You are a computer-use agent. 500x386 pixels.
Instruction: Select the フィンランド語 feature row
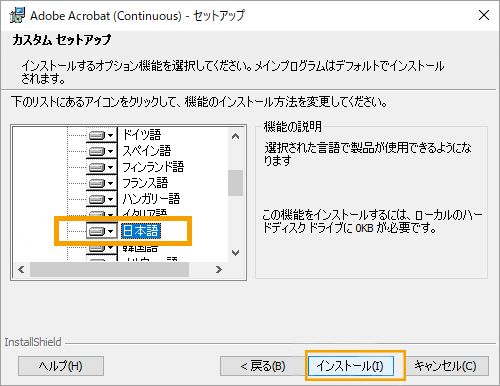(x=153, y=167)
